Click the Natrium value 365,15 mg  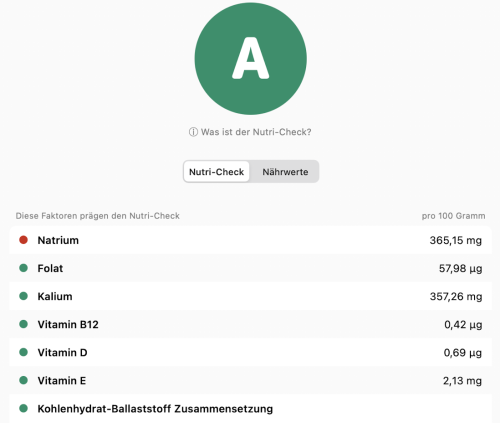[456, 240]
